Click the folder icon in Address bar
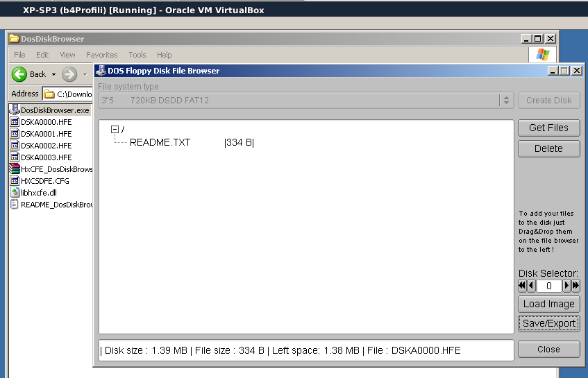This screenshot has width=588, height=378. [x=49, y=94]
